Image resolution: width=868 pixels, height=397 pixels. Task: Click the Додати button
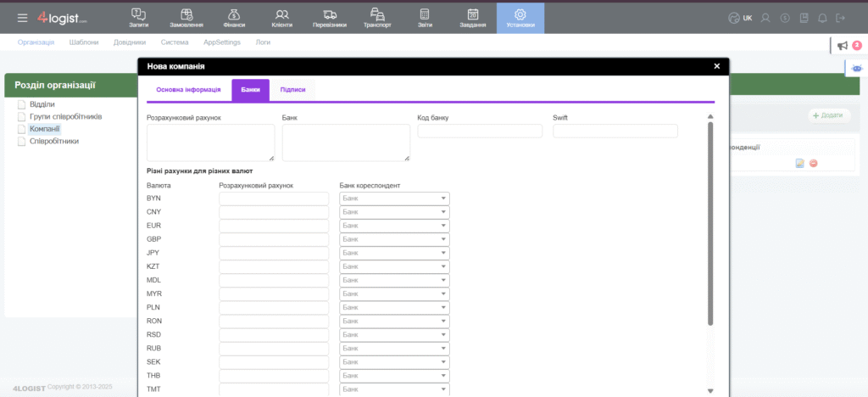coord(828,115)
